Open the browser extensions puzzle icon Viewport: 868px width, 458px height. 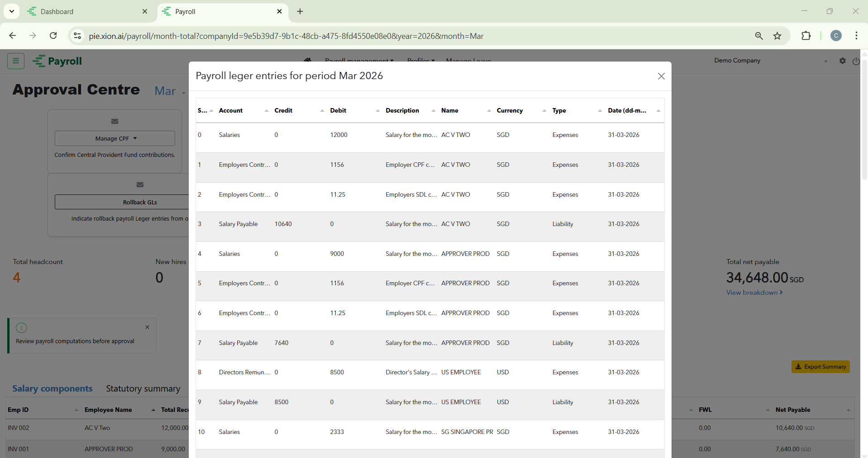coord(806,36)
